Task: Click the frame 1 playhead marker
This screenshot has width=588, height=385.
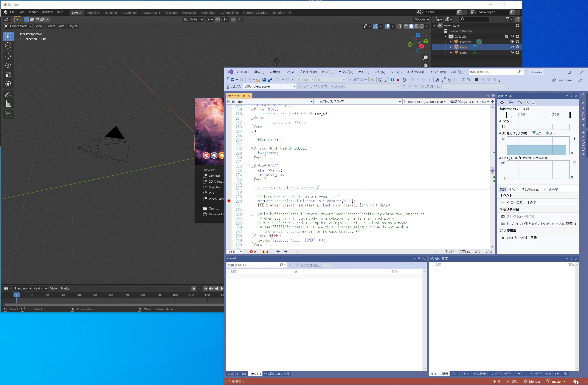Action: point(17,295)
